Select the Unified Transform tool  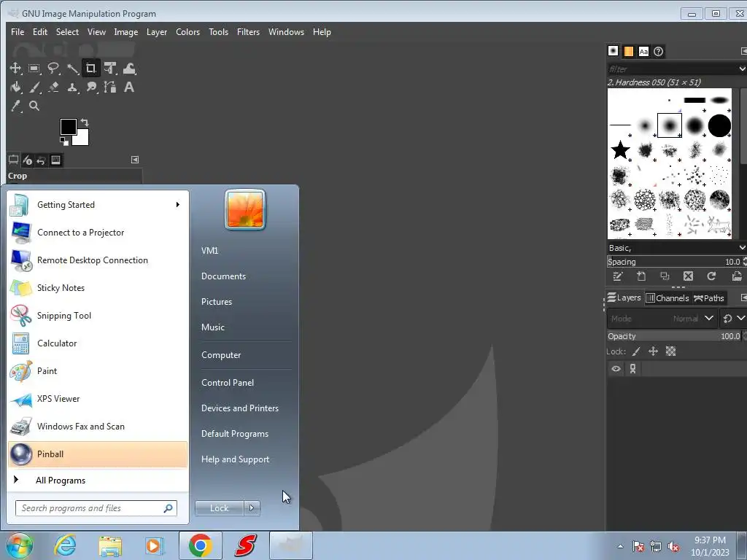[x=110, y=68]
